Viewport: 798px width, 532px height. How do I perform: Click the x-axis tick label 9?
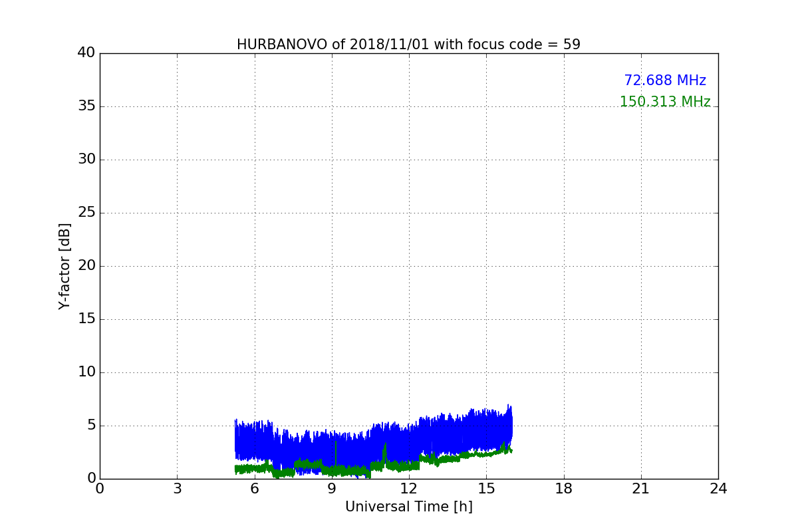coord(332,489)
